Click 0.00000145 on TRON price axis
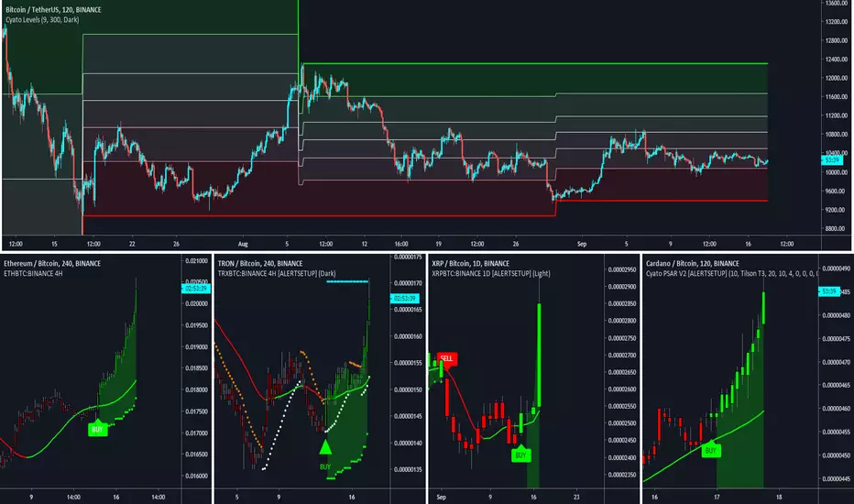This screenshot has height=504, width=854. [408, 416]
